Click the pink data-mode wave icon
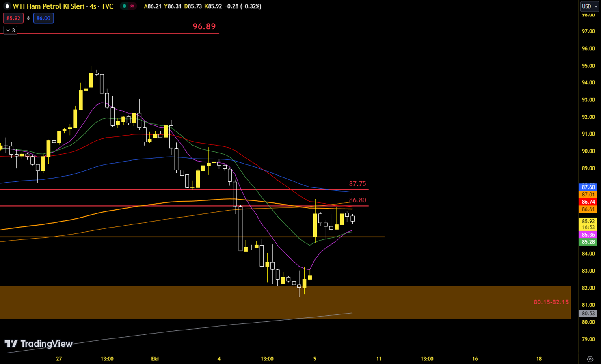This screenshot has width=601, height=364. (x=132, y=6)
